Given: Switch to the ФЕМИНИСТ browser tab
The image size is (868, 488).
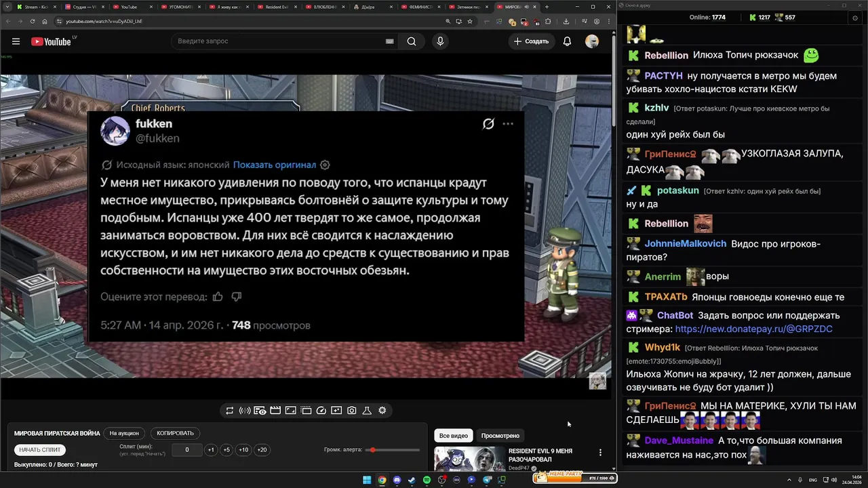Looking at the screenshot, I should [420, 7].
